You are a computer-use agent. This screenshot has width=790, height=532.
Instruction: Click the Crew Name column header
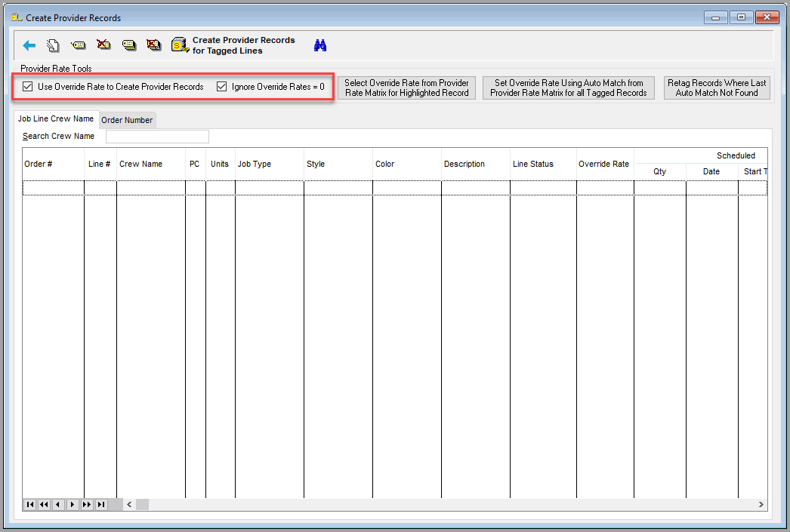[x=150, y=164]
